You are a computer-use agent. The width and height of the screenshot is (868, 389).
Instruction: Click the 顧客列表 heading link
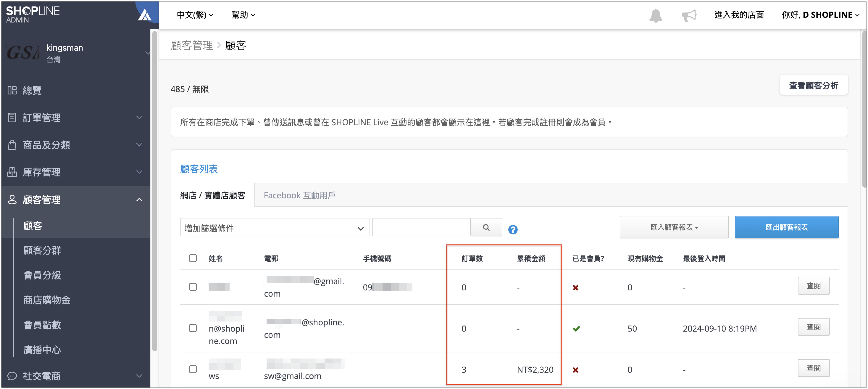[x=199, y=169]
